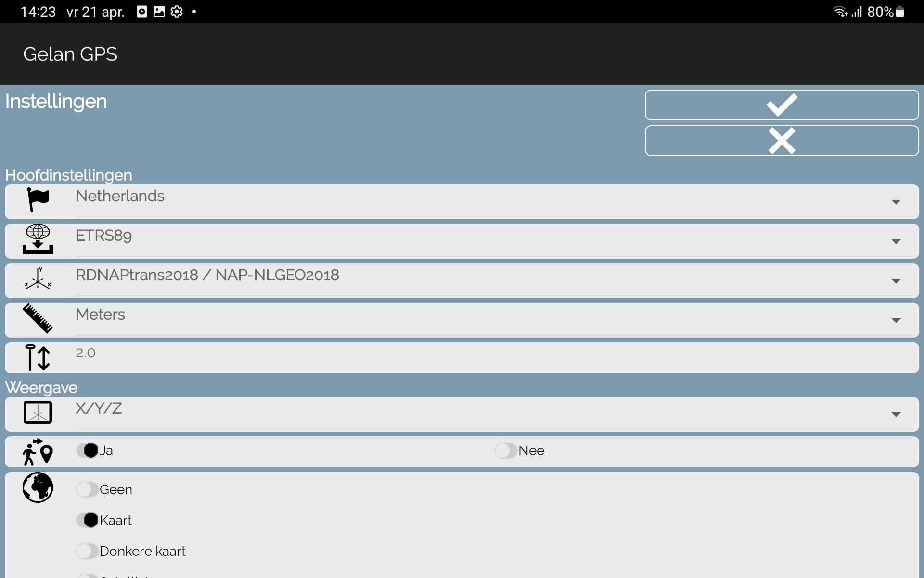Click the Gelan GPS app title
Image resolution: width=924 pixels, height=578 pixels.
[70, 54]
